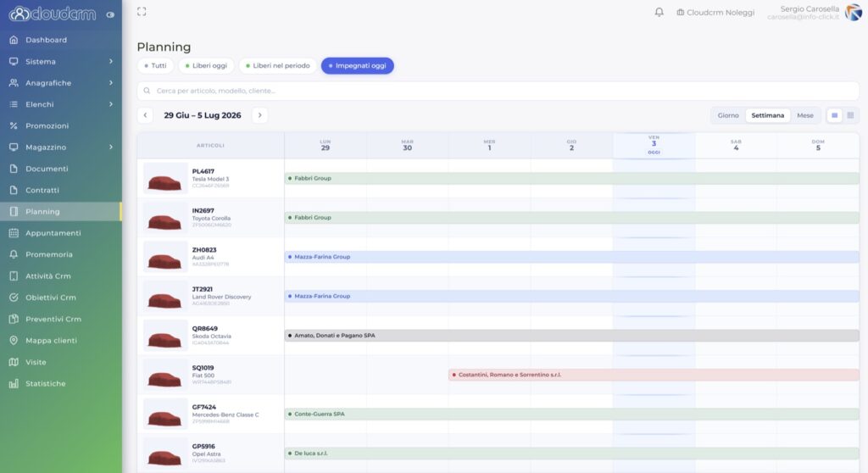Viewport: 868px width, 473px height.
Task: Click the cloudcrm logo
Action: click(x=53, y=14)
